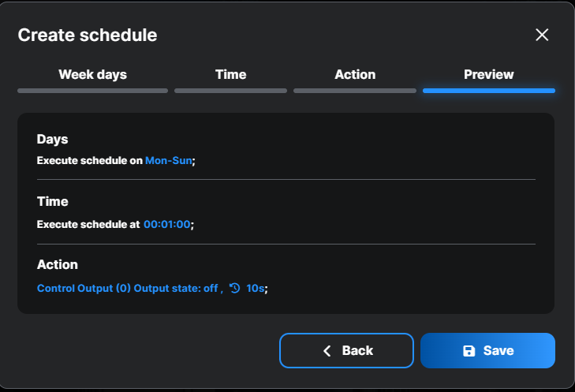
Task: Click the gray progress bar under Week days
Action: tap(92, 91)
